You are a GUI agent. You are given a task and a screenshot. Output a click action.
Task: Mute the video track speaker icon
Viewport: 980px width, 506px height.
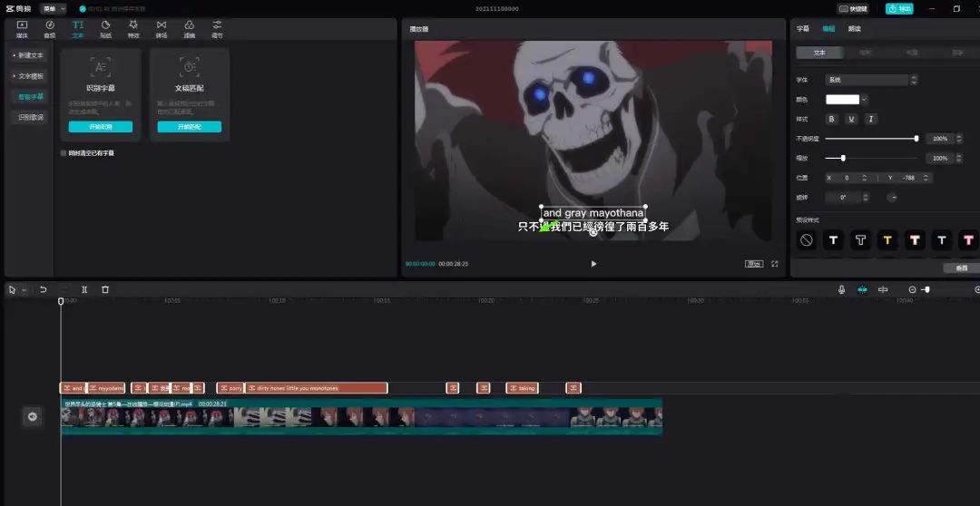click(x=33, y=416)
